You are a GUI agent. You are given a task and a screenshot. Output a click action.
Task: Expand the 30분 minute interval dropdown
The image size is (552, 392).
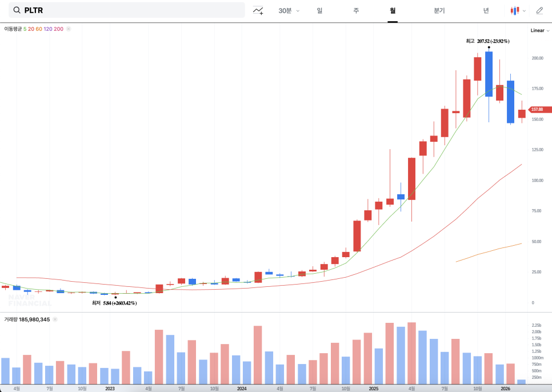[x=289, y=10]
